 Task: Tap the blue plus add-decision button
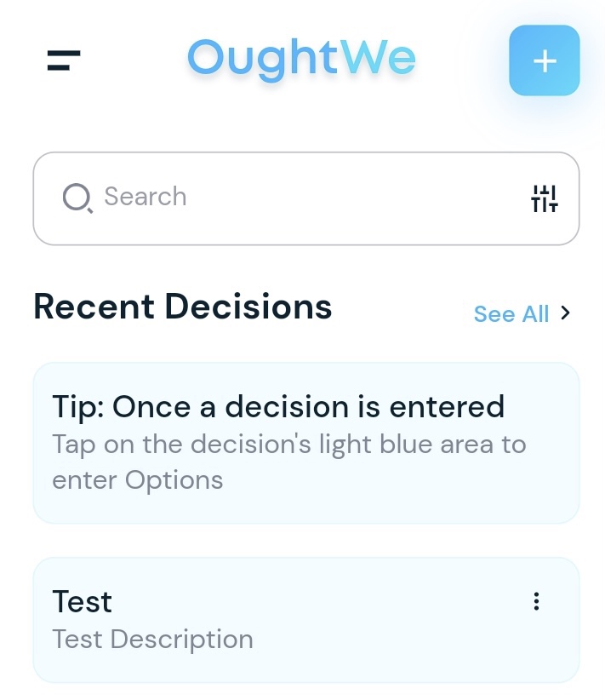tap(544, 60)
